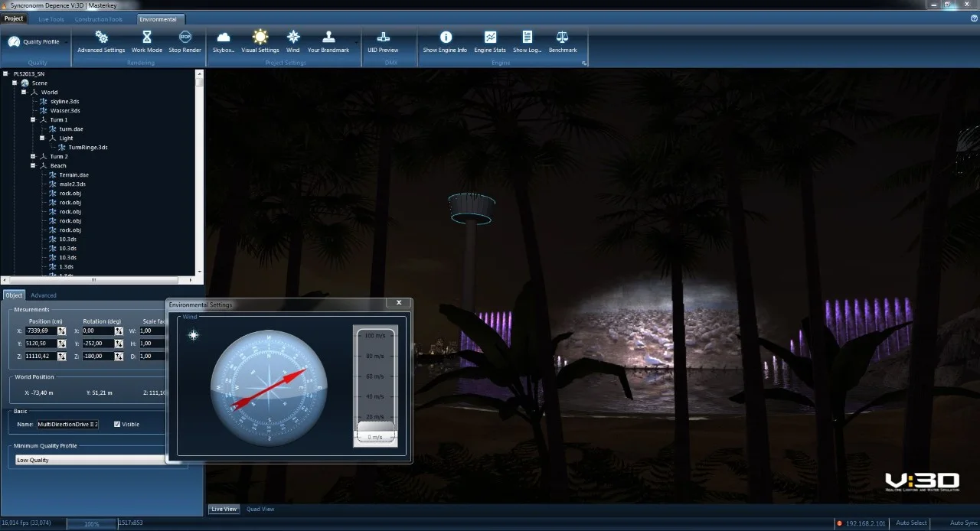
Task: Switch to the Live Tools ribbon tab
Action: click(x=51, y=19)
